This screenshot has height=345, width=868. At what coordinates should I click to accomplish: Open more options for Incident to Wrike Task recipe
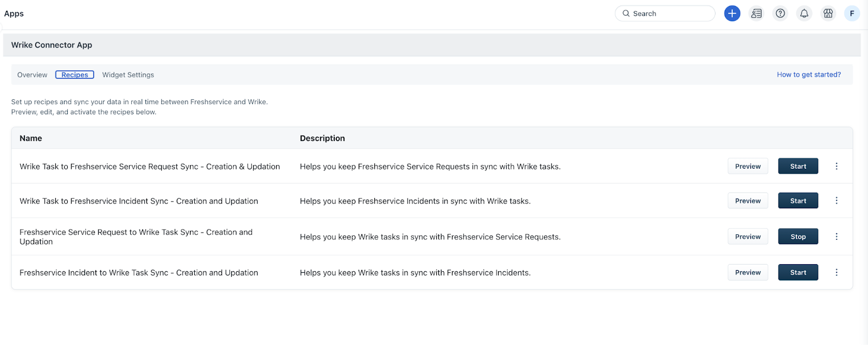pyautogui.click(x=836, y=272)
